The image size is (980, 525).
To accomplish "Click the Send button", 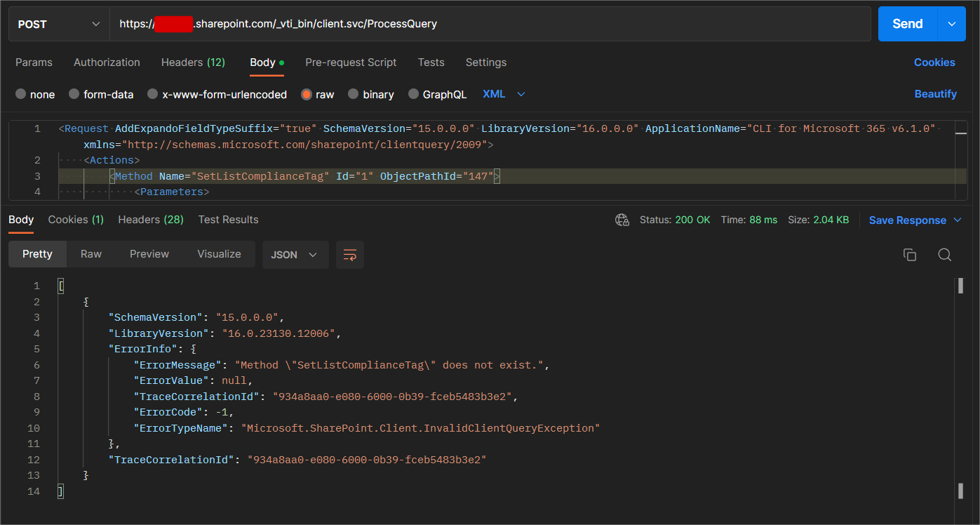I will pos(907,24).
